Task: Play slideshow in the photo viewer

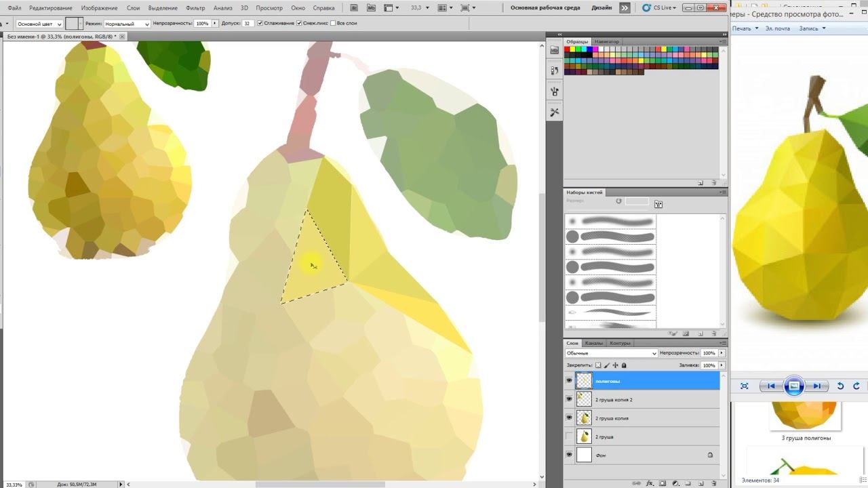Action: click(x=793, y=386)
